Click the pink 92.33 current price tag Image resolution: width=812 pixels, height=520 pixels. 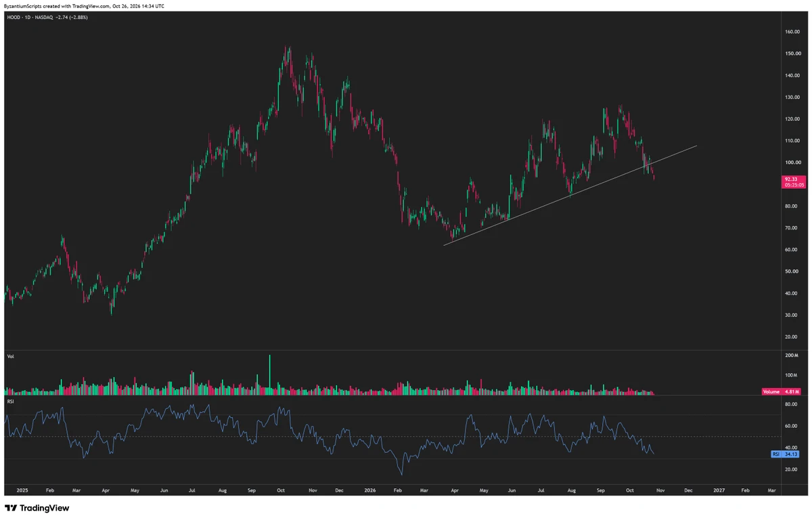tap(789, 181)
